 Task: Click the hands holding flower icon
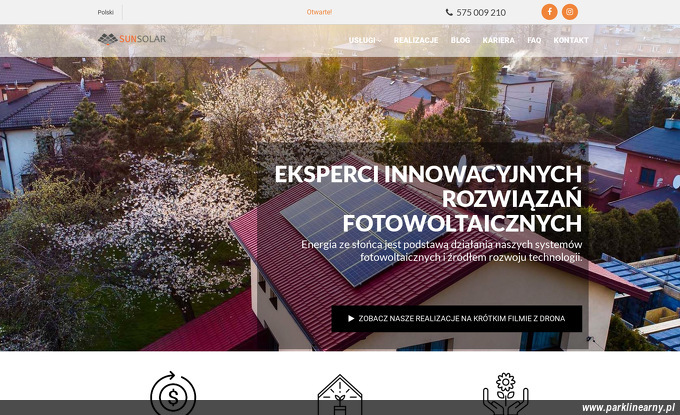pyautogui.click(x=506, y=394)
